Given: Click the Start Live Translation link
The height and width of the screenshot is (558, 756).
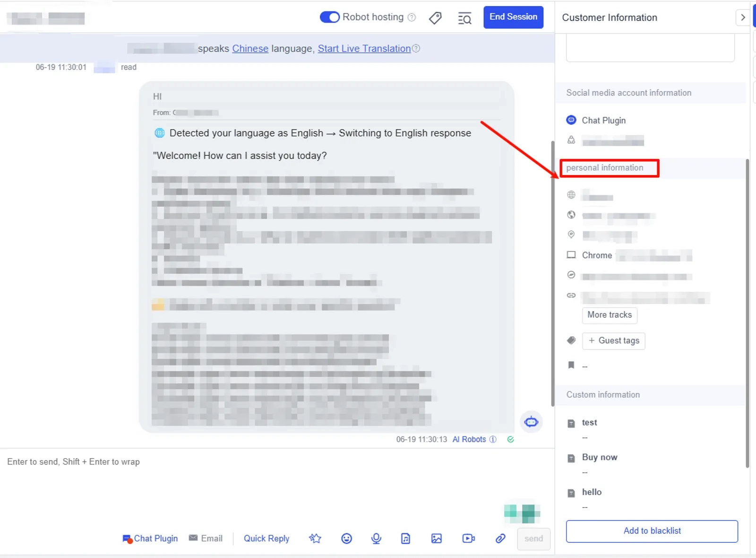Looking at the screenshot, I should (364, 48).
